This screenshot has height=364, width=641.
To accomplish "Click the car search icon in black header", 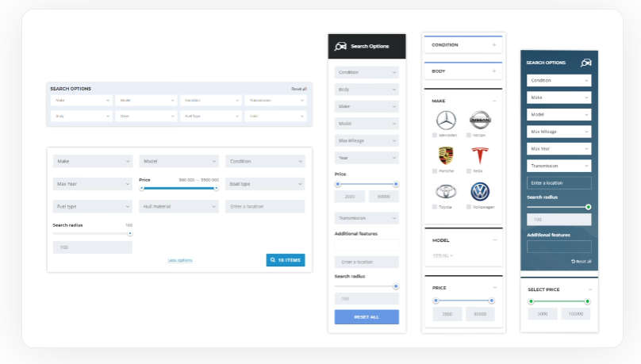I will coord(340,46).
